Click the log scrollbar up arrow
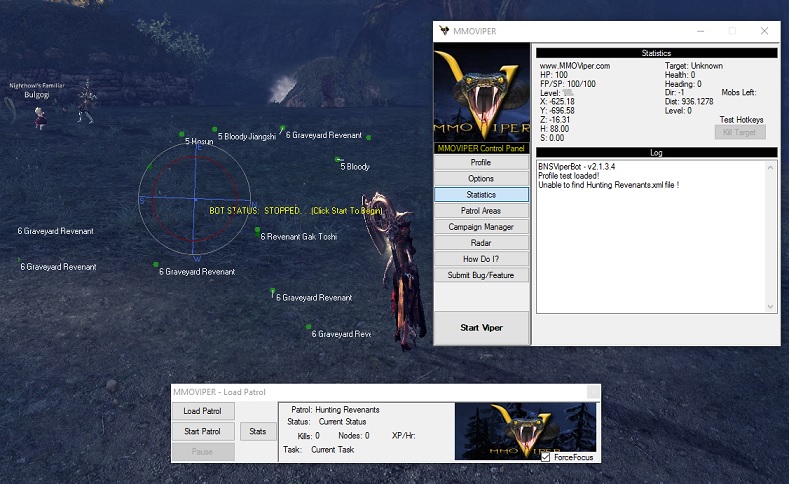789x484 pixels. (x=770, y=168)
